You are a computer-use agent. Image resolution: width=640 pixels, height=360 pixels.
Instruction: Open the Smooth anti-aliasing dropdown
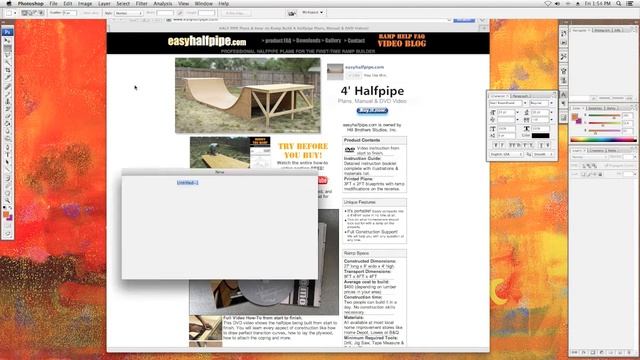tap(543, 155)
